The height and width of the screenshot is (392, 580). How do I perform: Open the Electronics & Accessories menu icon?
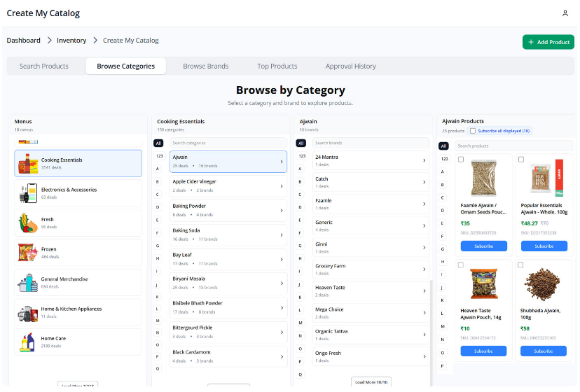[28, 192]
